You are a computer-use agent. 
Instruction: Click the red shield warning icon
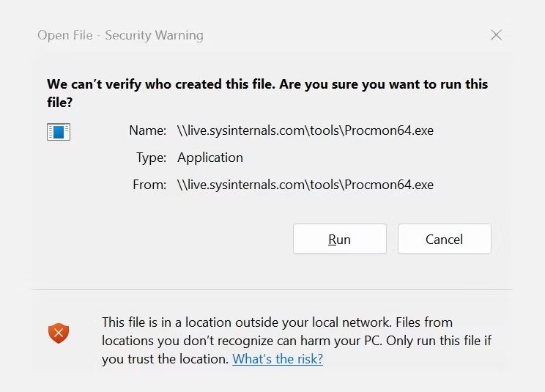(59, 334)
